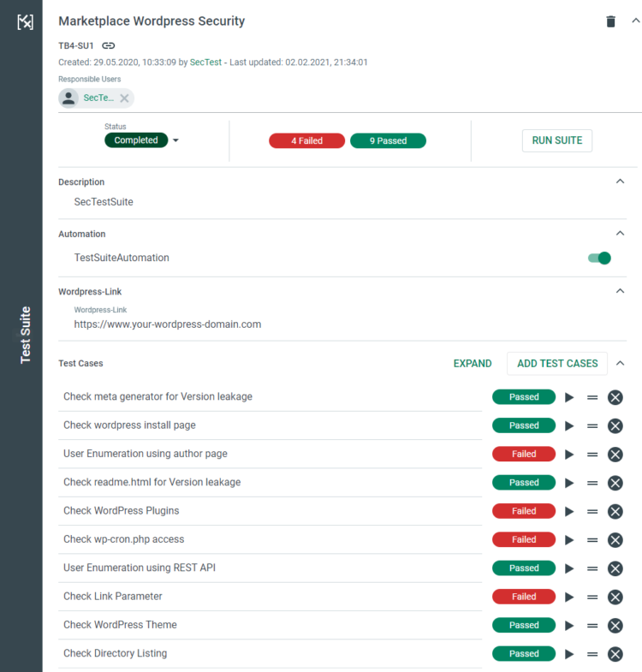Reorder handle for 'Check Directory Listing'
The height and width of the screenshot is (672, 642).
pyautogui.click(x=592, y=654)
